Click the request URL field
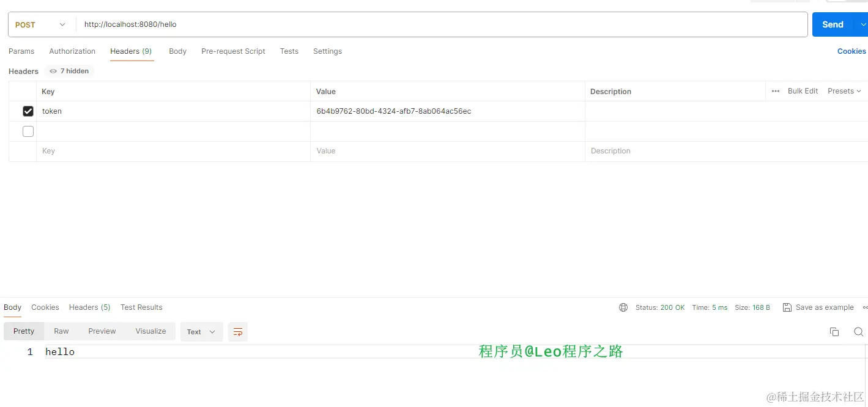Viewport: 868px width, 407px height. (442, 24)
